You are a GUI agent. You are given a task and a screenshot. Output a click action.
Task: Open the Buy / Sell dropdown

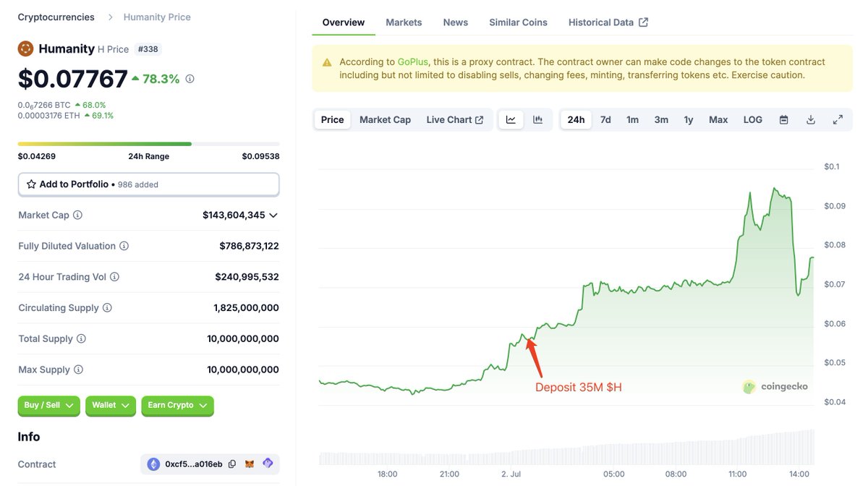(x=49, y=406)
